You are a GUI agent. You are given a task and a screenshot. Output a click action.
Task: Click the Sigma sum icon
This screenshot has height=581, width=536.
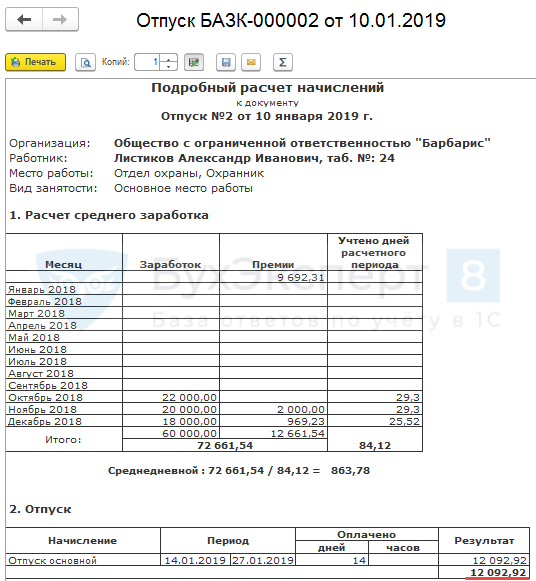tap(283, 62)
